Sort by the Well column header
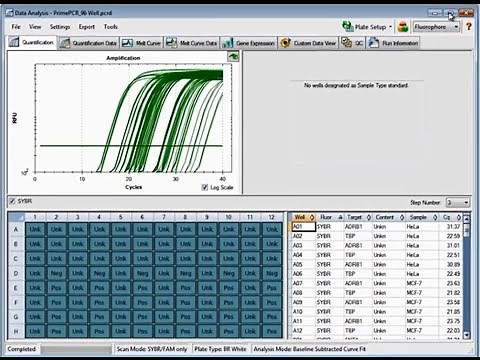The image size is (480, 360). coord(303,217)
